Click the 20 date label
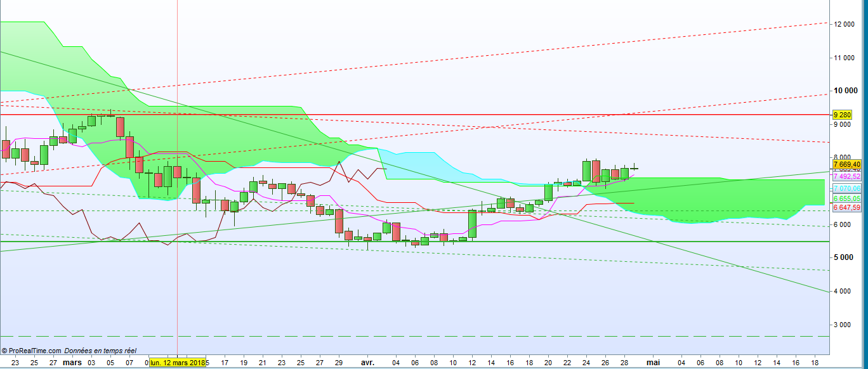The width and height of the screenshot is (868, 369). point(548,363)
